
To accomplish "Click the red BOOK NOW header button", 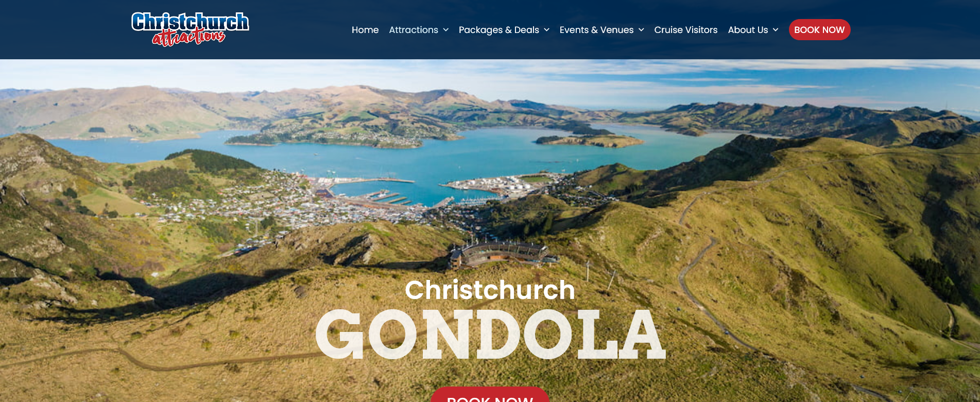I will (x=819, y=30).
